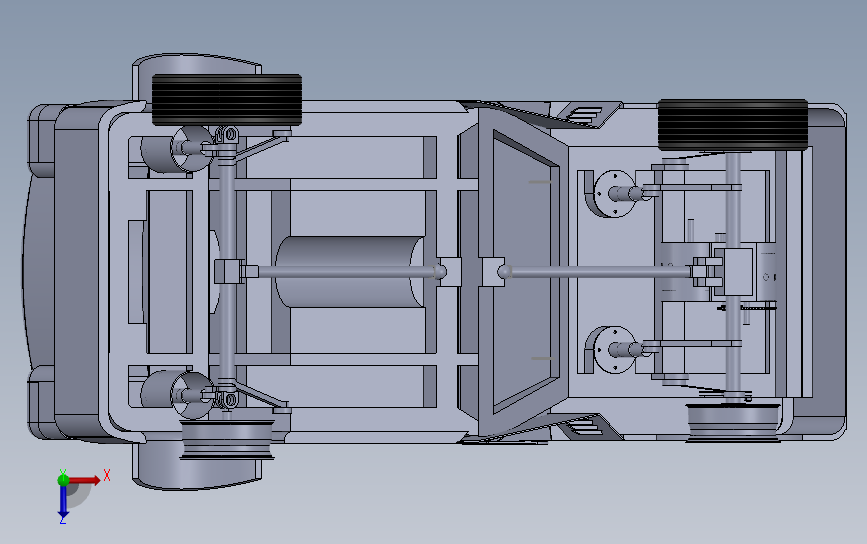This screenshot has height=544, width=867.
Task: Select the front bumper at the left end
Action: (x=41, y=271)
